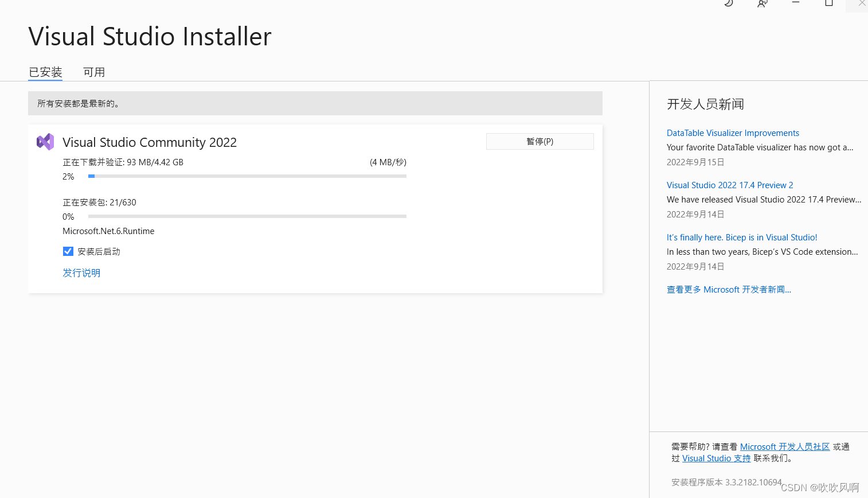Click the 开发人员新闻 heading
This screenshot has height=498, width=868.
pyautogui.click(x=705, y=104)
